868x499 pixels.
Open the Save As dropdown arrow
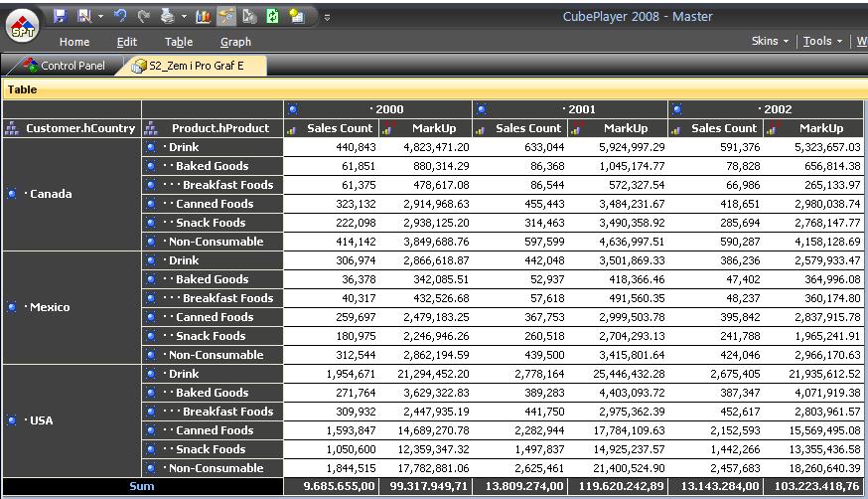100,17
